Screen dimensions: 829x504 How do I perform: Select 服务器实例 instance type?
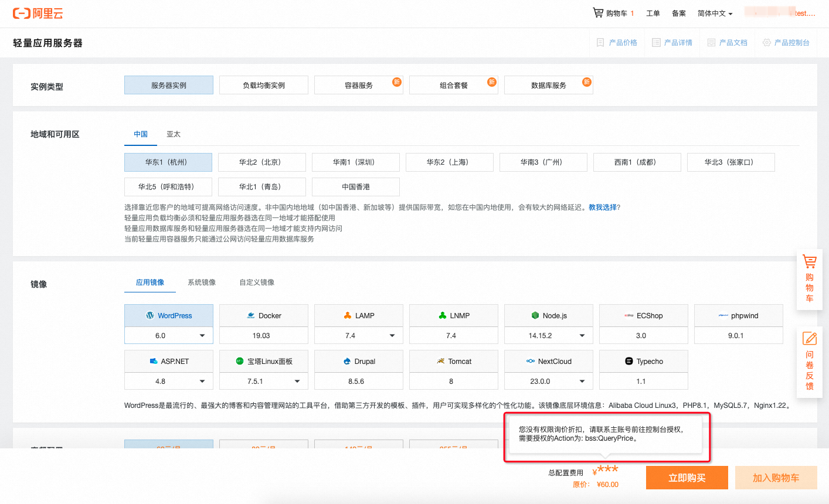pyautogui.click(x=169, y=85)
